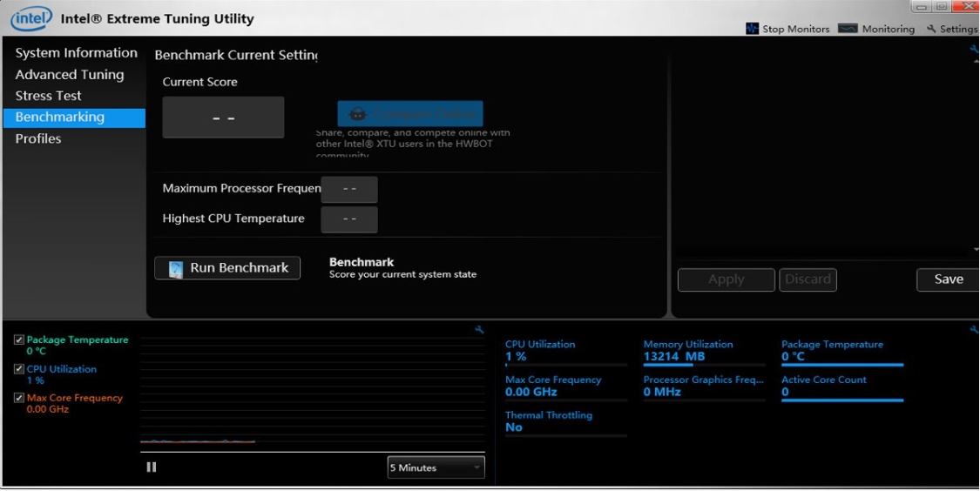Uncheck the Package Temperature checkbox
This screenshot has width=980, height=491.
tap(19, 340)
